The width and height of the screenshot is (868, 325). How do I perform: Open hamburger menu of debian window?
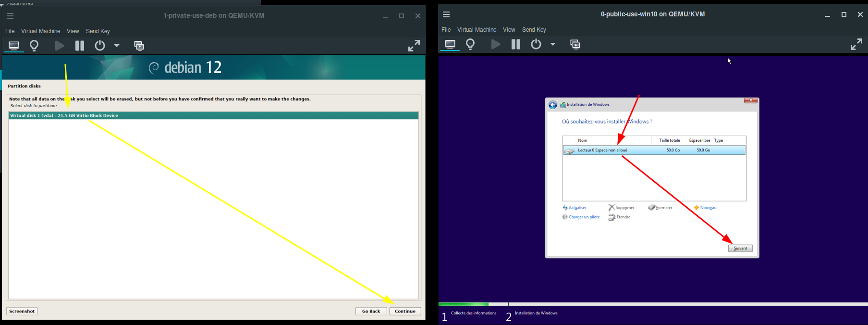[10, 16]
